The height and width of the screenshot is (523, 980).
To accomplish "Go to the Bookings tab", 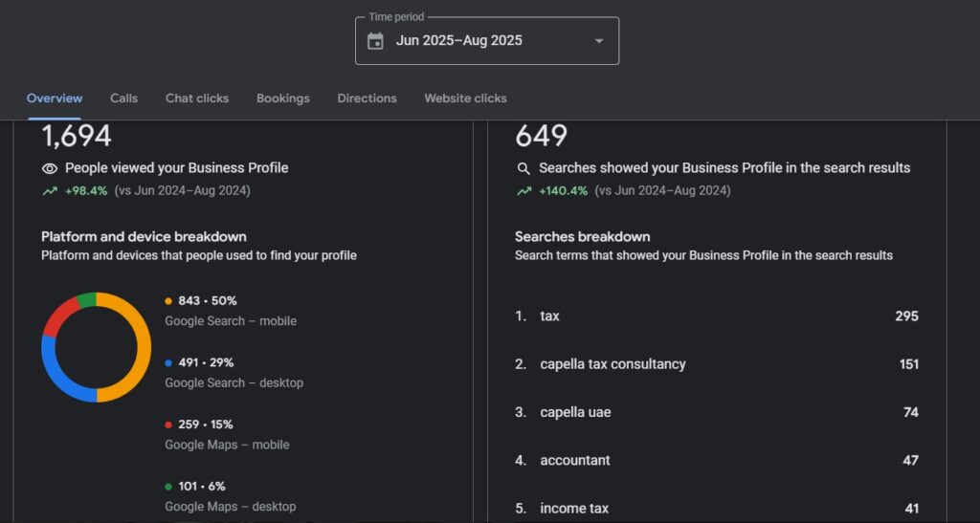I will tap(282, 98).
